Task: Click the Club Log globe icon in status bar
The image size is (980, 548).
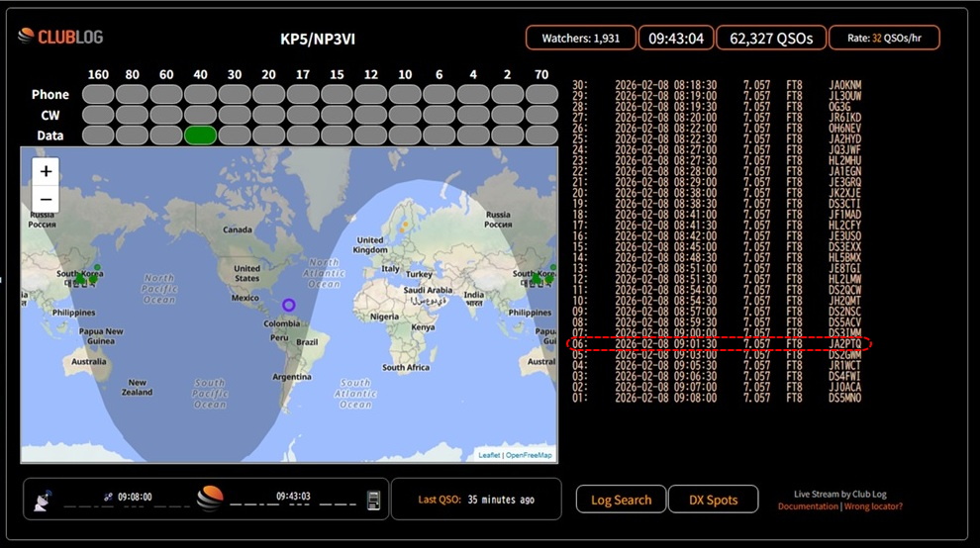Action: tap(210, 498)
